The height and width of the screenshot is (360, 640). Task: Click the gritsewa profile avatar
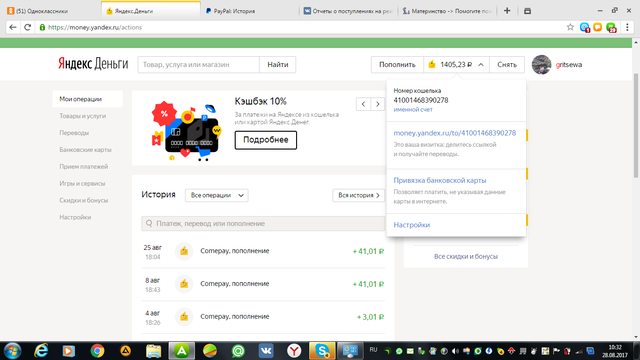pos(541,64)
